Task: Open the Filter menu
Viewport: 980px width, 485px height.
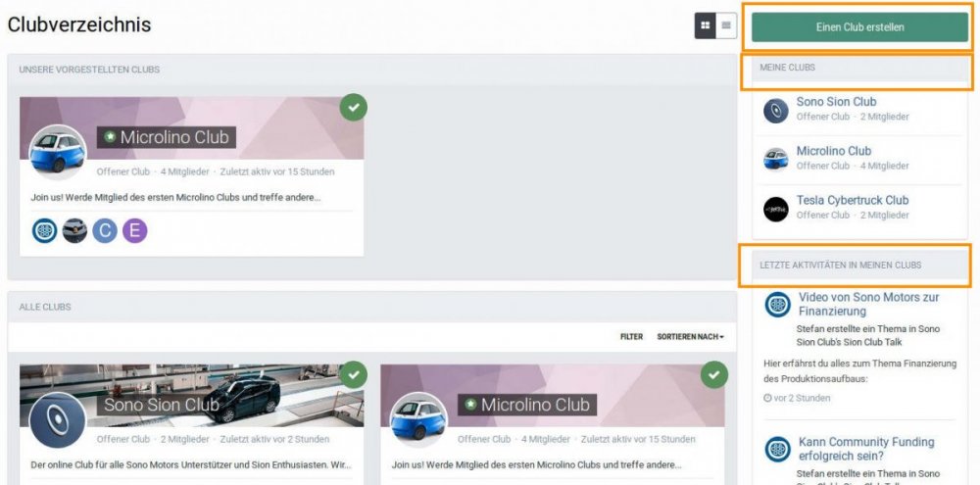Action: [631, 337]
